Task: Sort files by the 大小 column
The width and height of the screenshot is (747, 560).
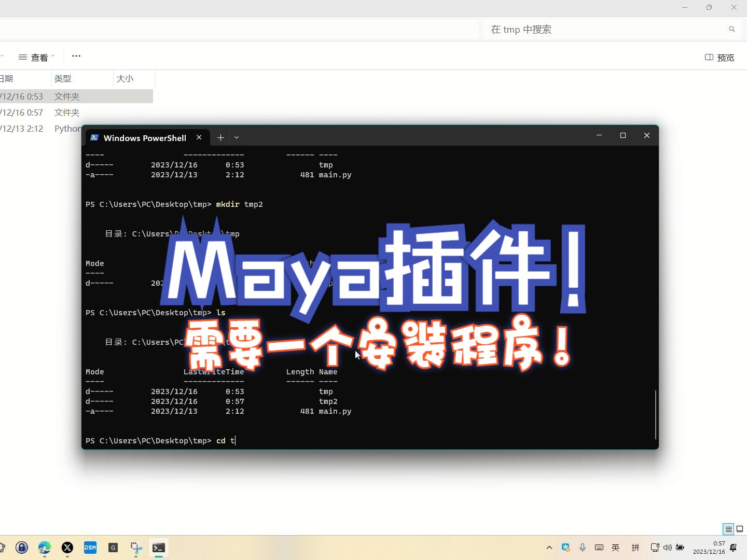Action: click(125, 78)
